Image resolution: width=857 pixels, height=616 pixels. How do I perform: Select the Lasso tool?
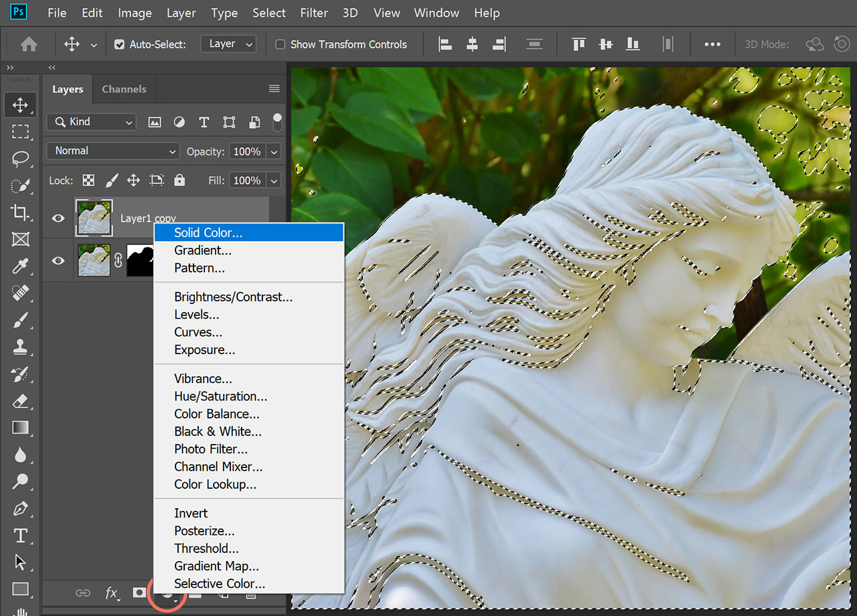20,159
